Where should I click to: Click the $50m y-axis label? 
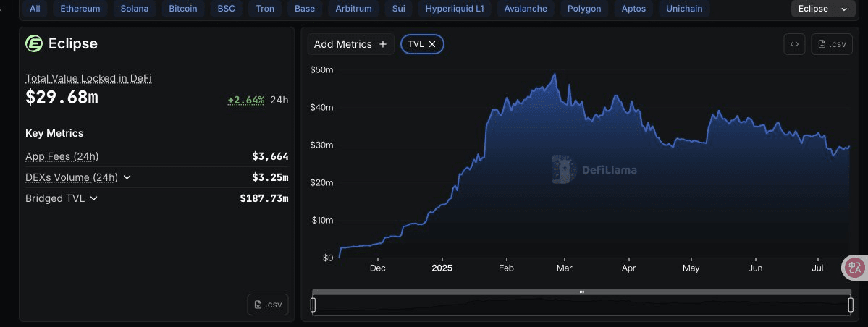point(321,69)
